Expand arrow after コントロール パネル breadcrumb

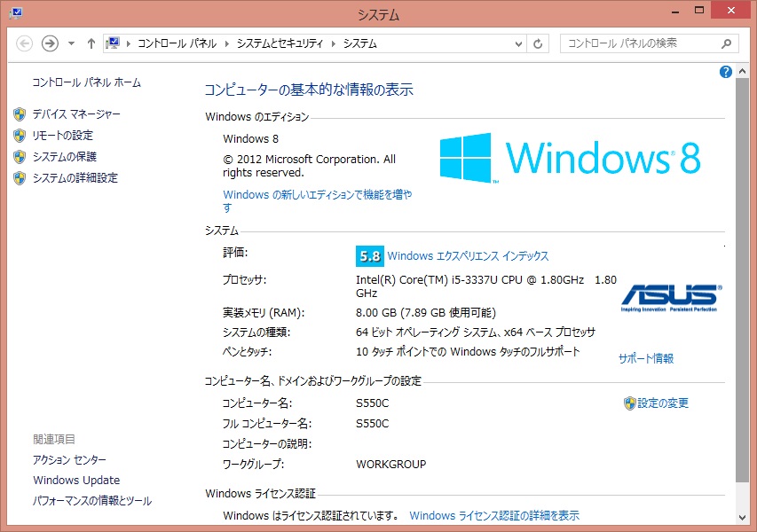tap(227, 44)
